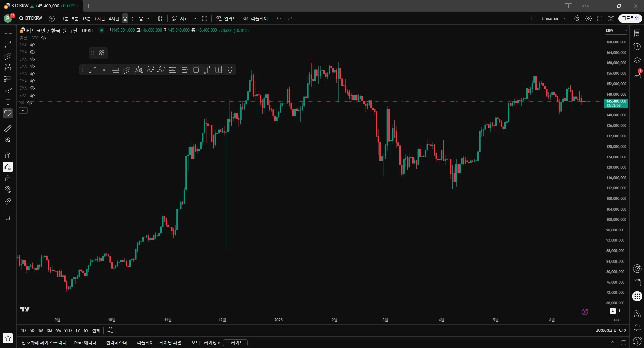Select rectangle tool in floating favorites toolbar

pos(196,70)
